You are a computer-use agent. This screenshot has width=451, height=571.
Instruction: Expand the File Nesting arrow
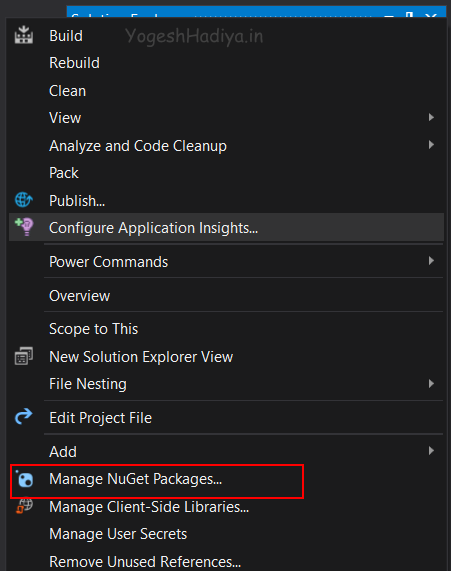431,383
